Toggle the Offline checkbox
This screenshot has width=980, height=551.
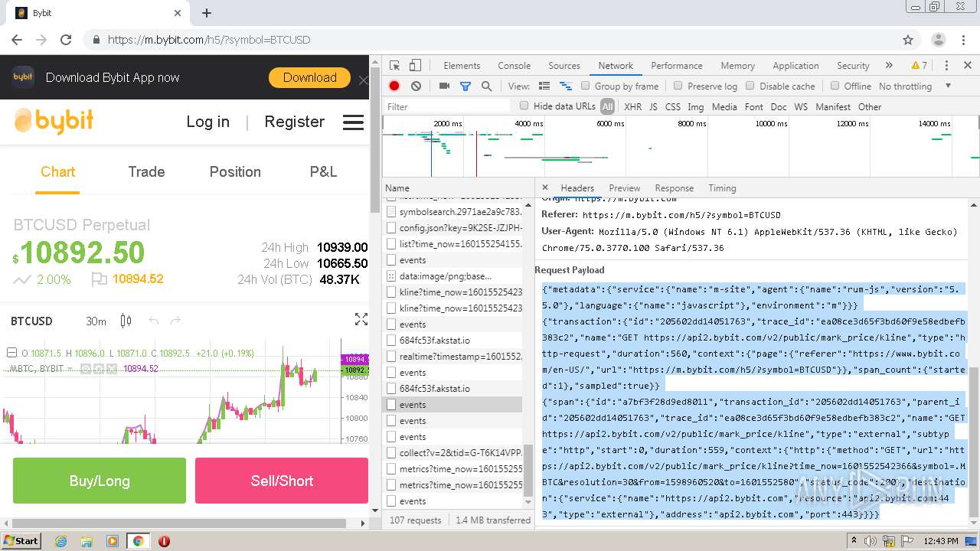(835, 86)
